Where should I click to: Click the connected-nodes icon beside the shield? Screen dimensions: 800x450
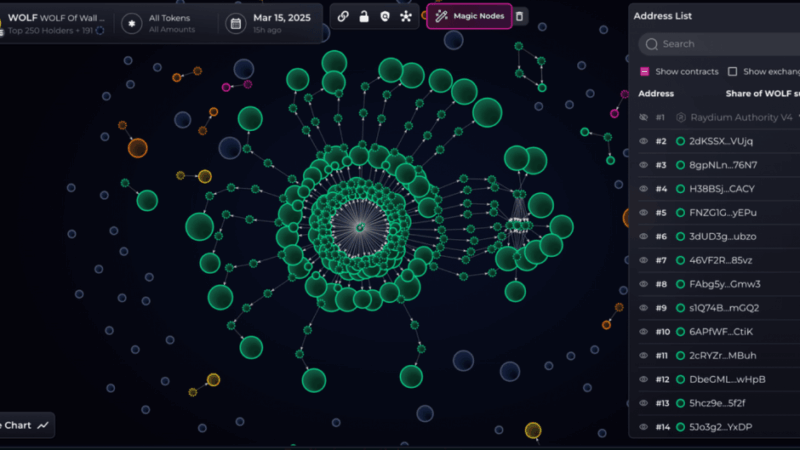click(406, 16)
